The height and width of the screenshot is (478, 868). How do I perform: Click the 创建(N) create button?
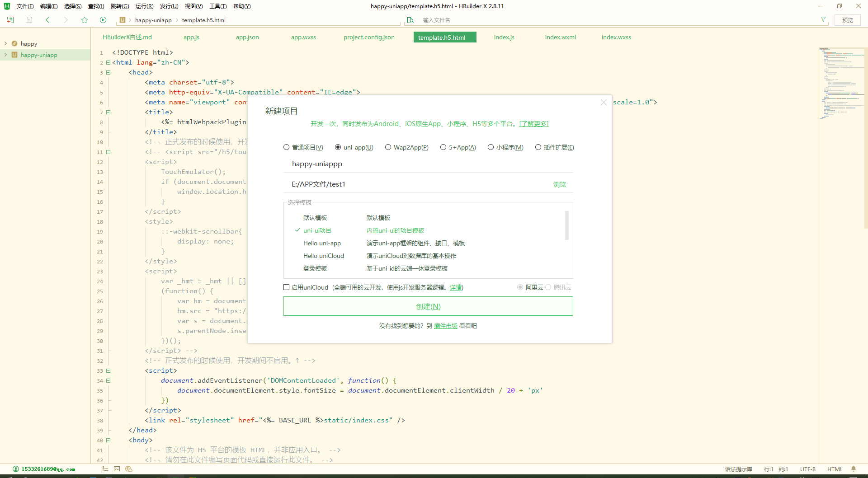click(428, 306)
